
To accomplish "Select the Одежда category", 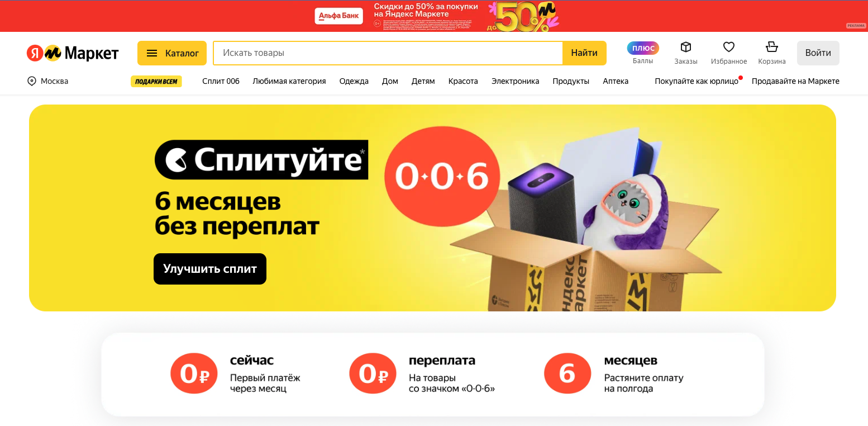I will coord(354,81).
